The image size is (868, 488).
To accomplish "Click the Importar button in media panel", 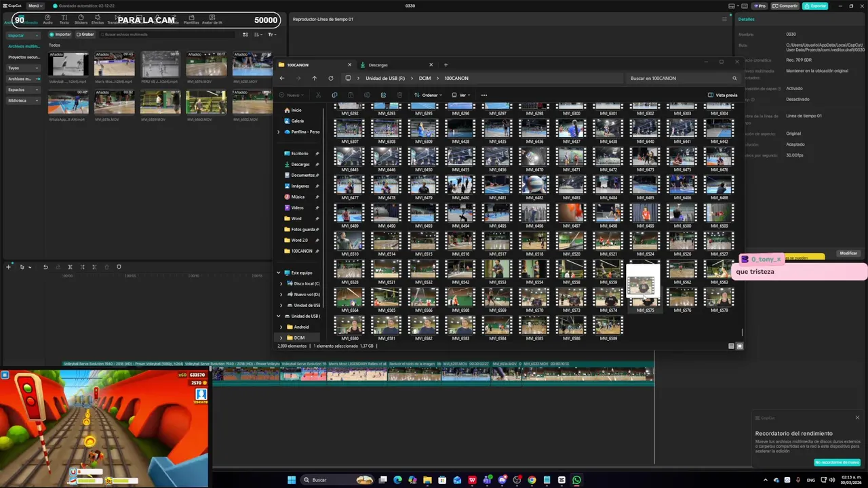I will pos(60,34).
